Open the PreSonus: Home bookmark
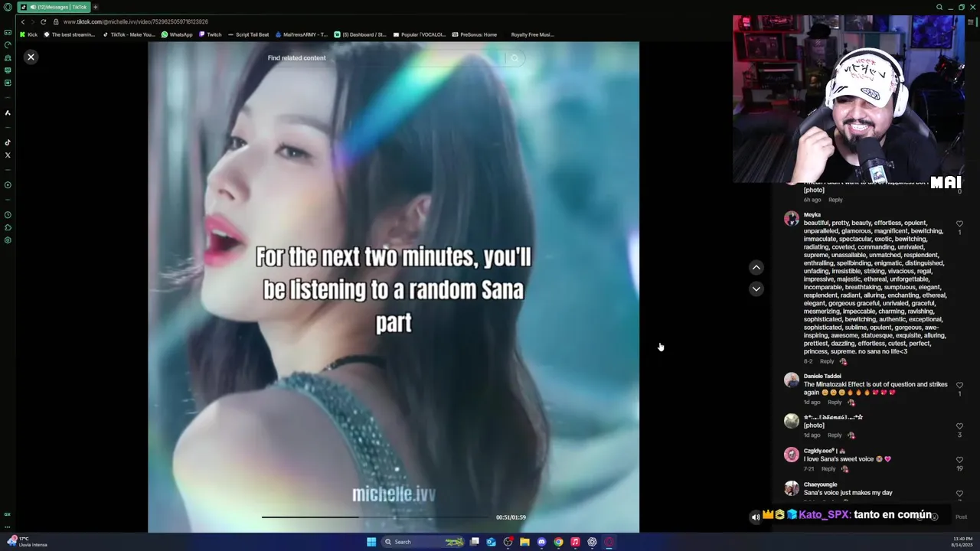Screen dimensions: 980x551 [474, 34]
